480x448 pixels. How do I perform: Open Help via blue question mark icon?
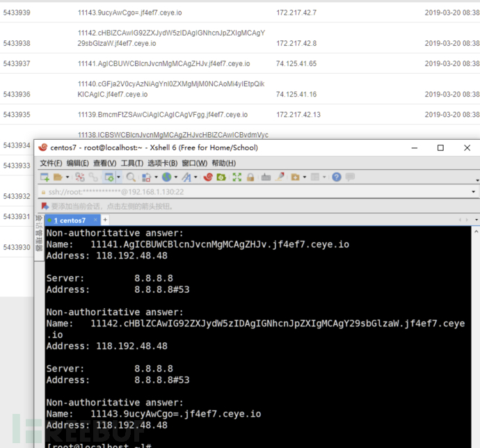337,177
